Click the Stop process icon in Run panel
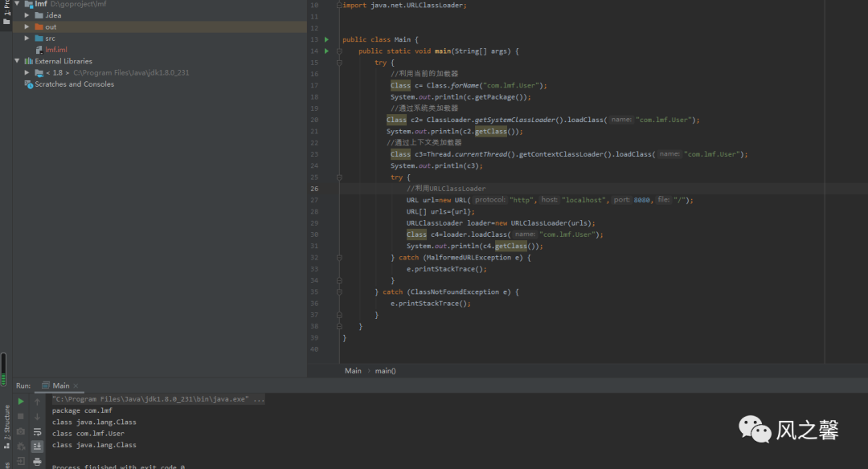This screenshot has height=469, width=868. pos(21,417)
